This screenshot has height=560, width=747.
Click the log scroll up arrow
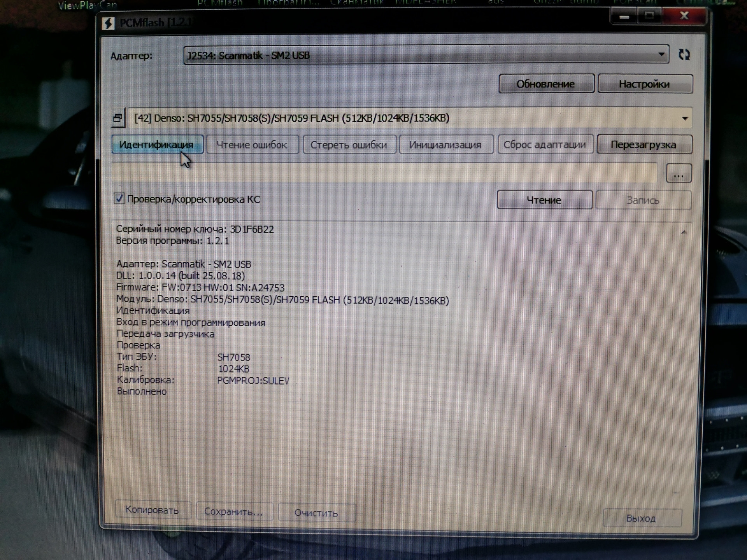684,232
